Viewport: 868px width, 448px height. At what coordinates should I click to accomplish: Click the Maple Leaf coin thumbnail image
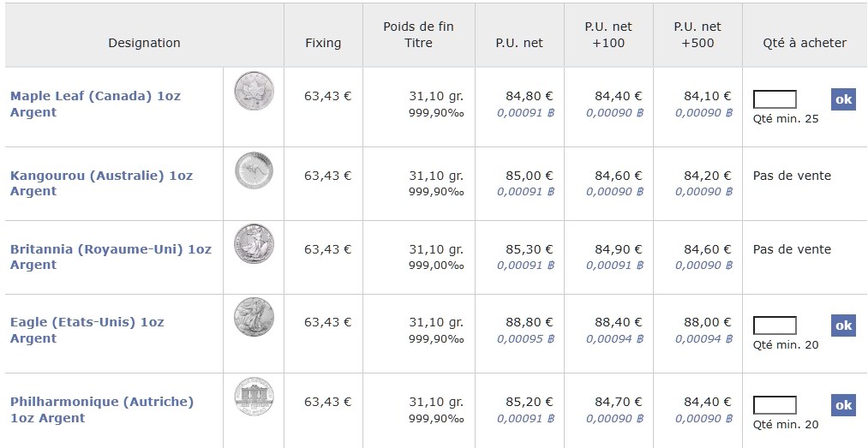(254, 89)
